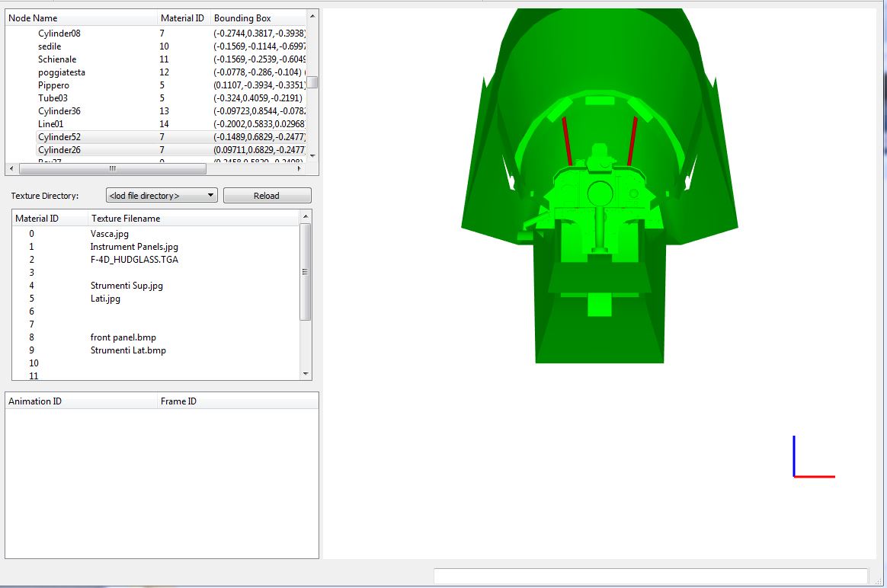Viewport: 887px width, 588px height.
Task: Click texture list scroll down arrow
Action: coord(306,374)
